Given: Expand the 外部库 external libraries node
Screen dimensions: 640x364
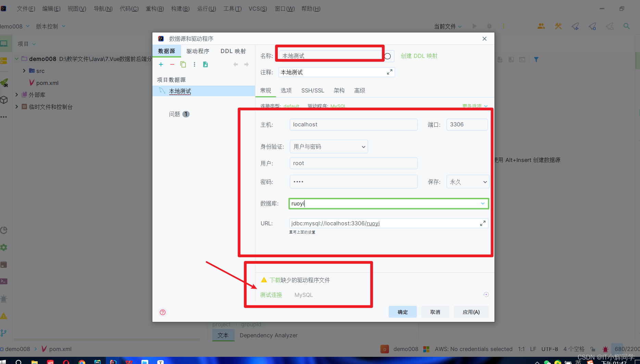Looking at the screenshot, I should click(16, 95).
